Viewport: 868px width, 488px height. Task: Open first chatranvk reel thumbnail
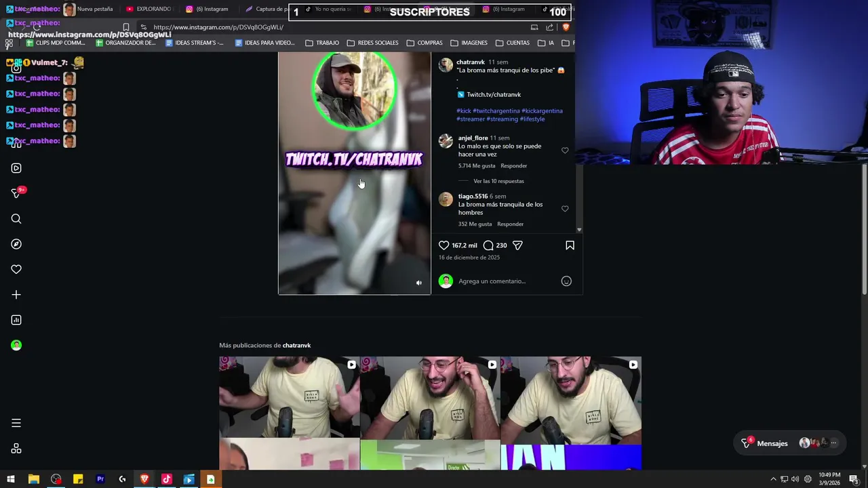click(x=289, y=413)
